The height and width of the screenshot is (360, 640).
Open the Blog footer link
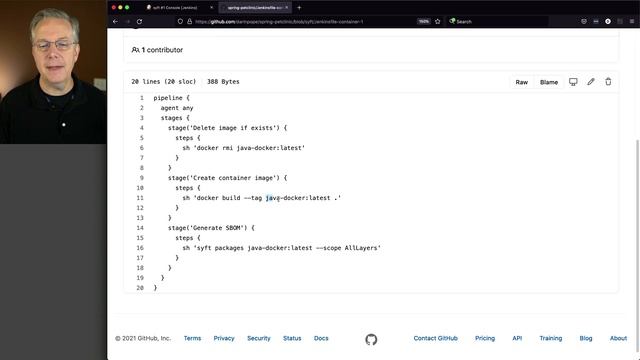pos(586,338)
